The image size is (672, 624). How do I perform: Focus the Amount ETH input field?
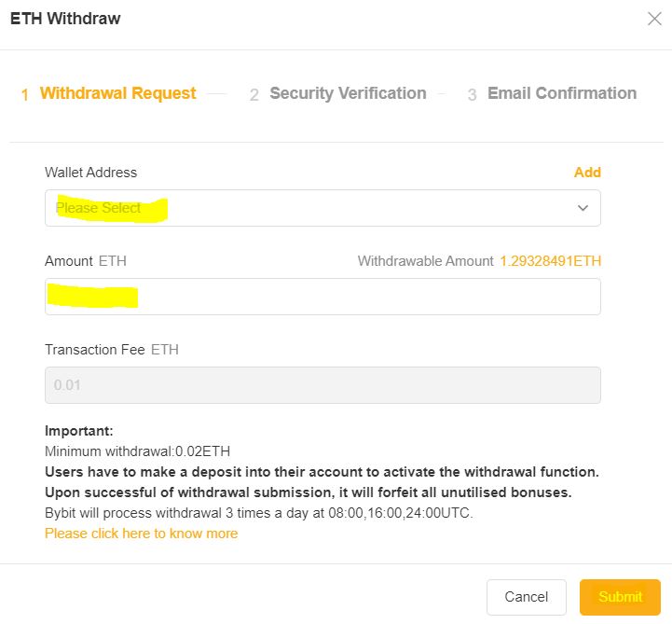tap(322, 297)
